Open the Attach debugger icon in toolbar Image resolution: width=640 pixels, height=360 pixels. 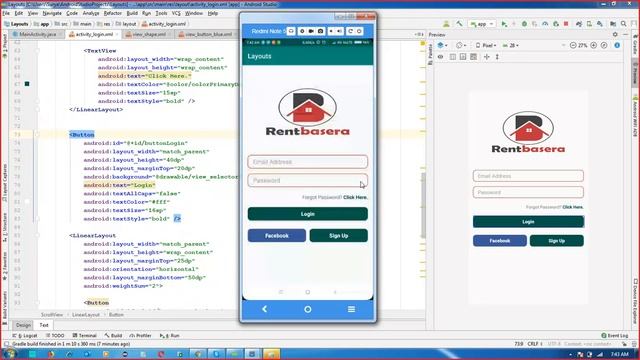pos(556,24)
